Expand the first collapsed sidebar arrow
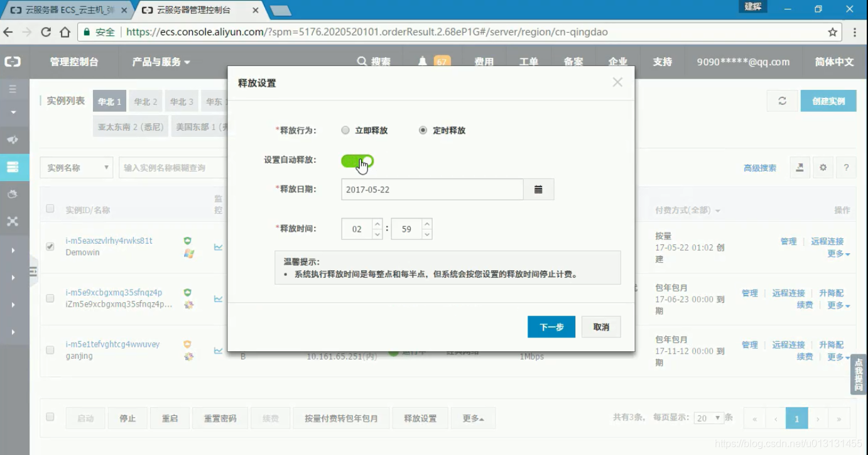 [13, 250]
